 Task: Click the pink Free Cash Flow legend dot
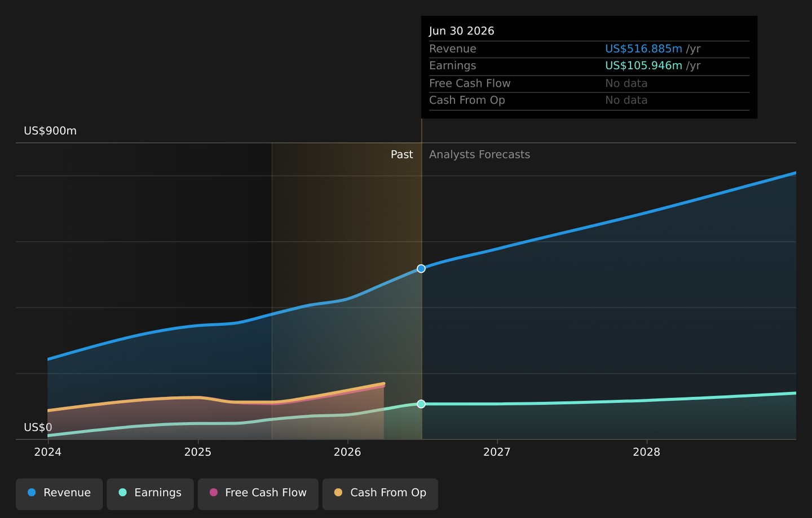(213, 493)
